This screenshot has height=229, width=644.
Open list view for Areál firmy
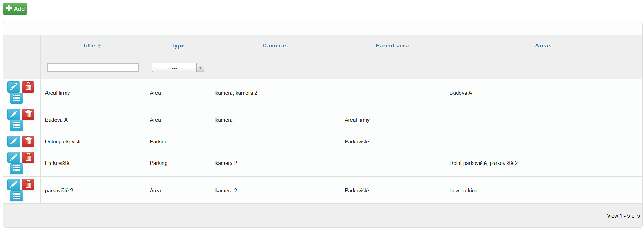[16, 98]
